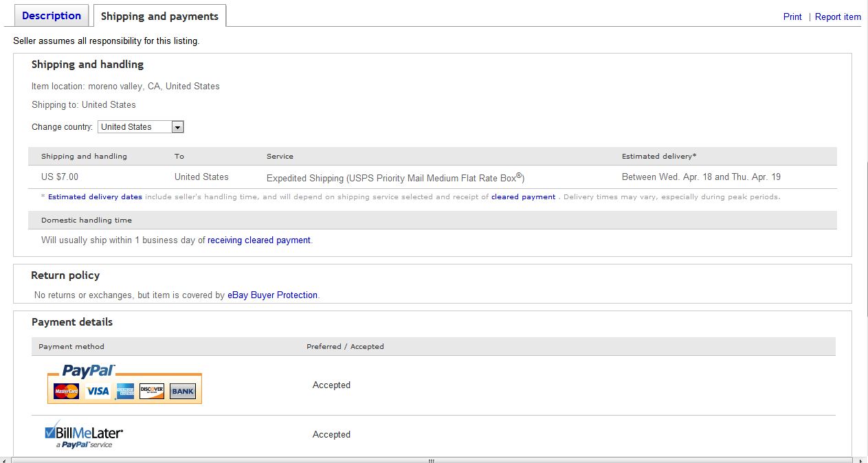Viewport: 868px width, 463px height.
Task: Click the Shipping to: United States text
Action: [84, 105]
